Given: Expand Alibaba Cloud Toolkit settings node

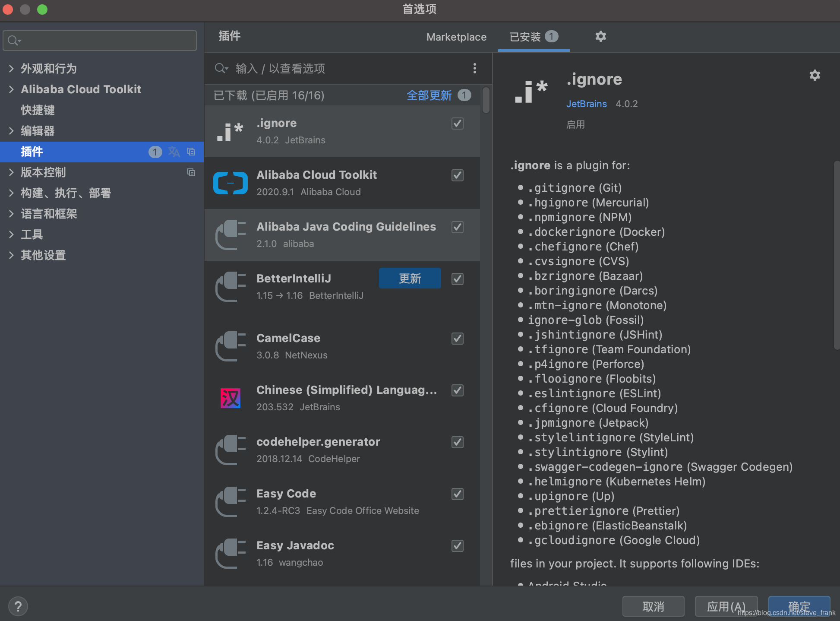Looking at the screenshot, I should [11, 89].
